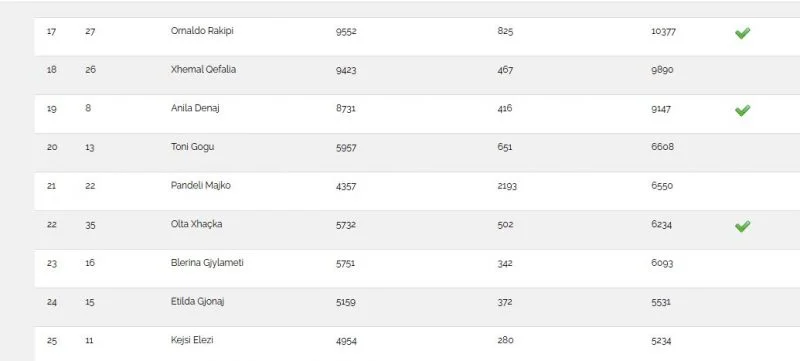Click value 2193 in Pandeli Majko row
Image resolution: width=800 pixels, height=361 pixels.
coord(507,186)
